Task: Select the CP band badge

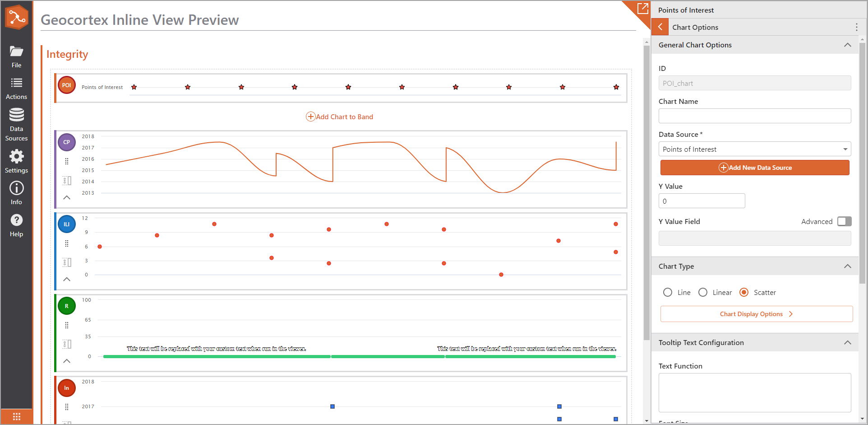Action: point(67,142)
